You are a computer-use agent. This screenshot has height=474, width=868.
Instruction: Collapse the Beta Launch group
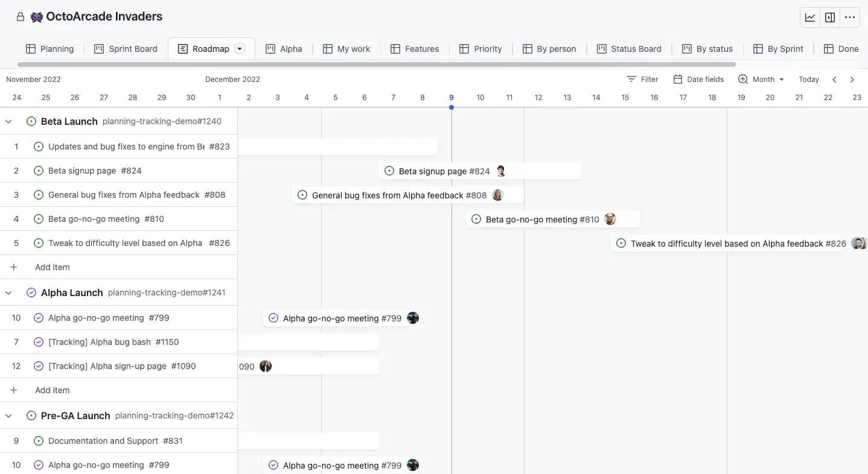pyautogui.click(x=8, y=121)
